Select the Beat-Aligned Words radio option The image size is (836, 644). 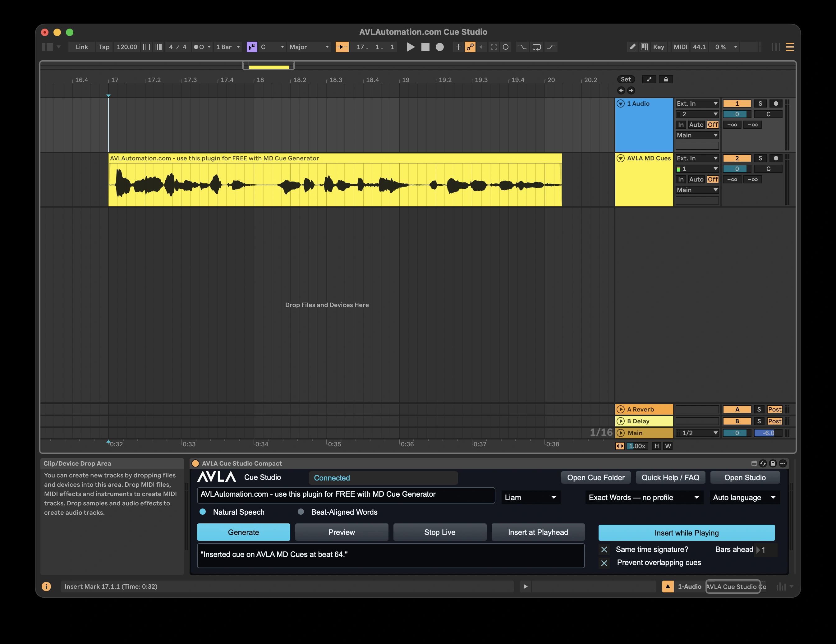[x=301, y=512]
